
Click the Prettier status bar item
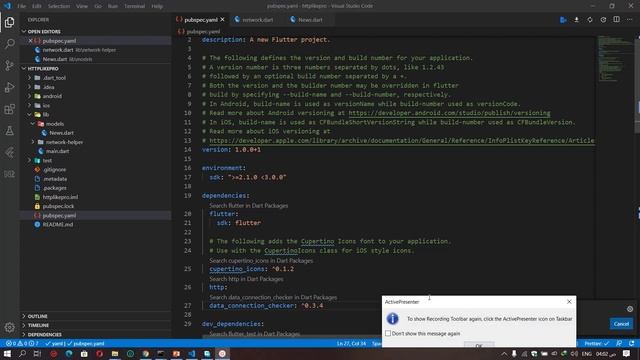click(596, 343)
